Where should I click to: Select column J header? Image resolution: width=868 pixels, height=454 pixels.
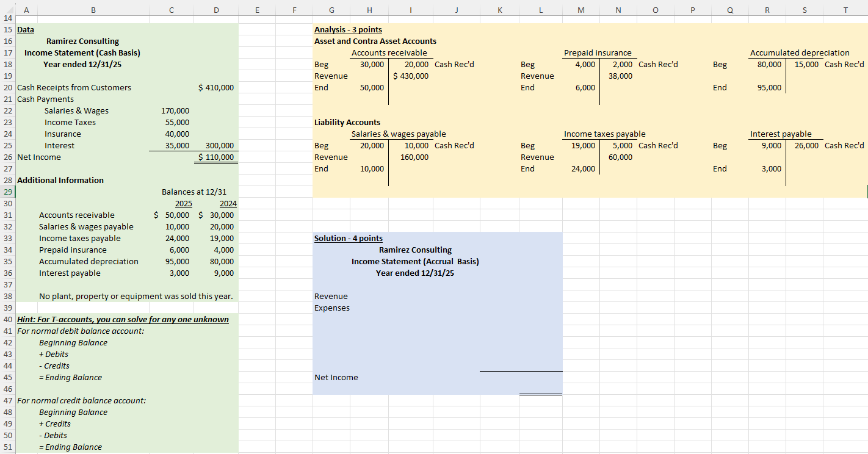(x=455, y=9)
